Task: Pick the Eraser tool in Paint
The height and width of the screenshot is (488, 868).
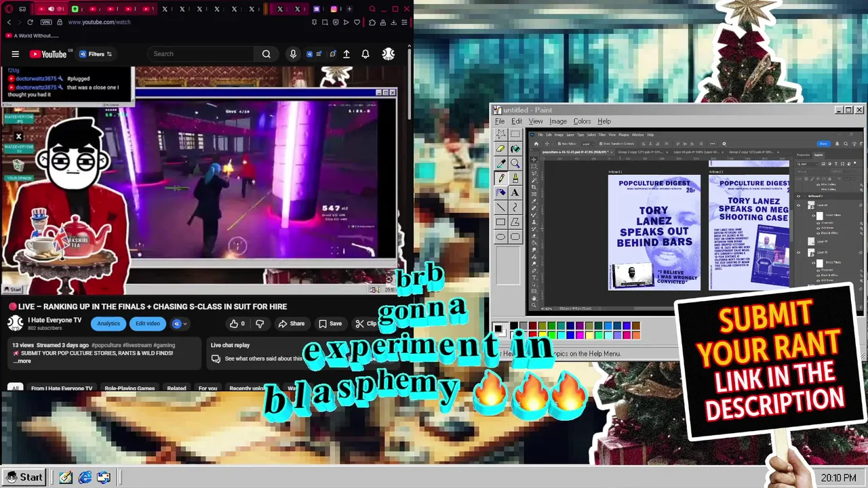Action: 500,149
